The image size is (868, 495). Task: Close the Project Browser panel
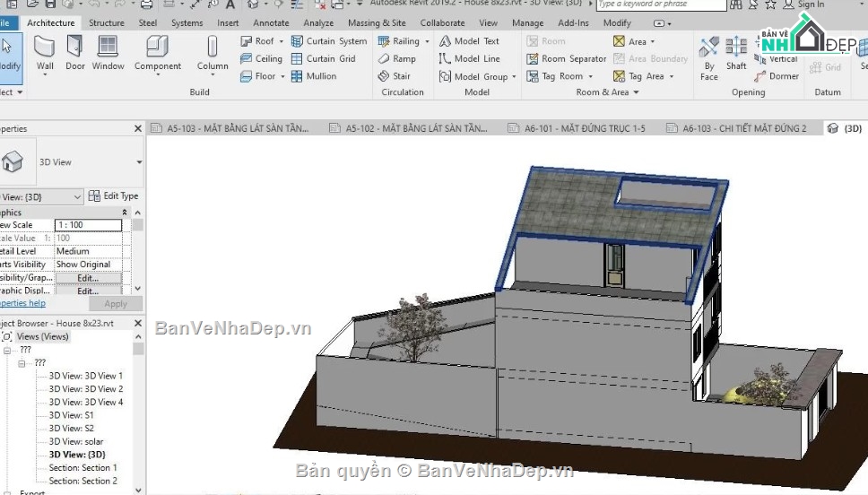tap(138, 323)
